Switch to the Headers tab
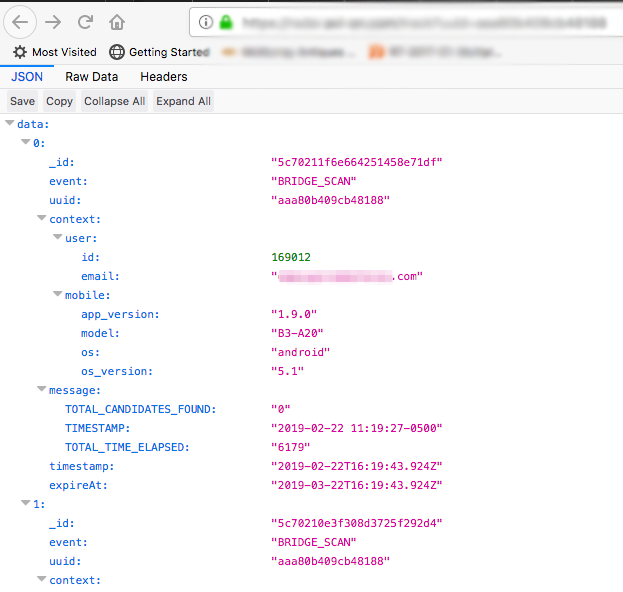 pyautogui.click(x=163, y=76)
